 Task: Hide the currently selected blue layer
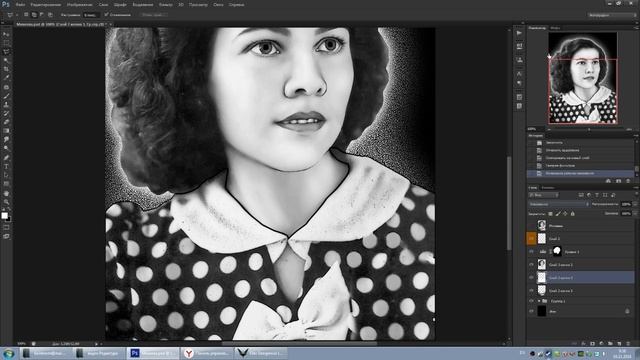point(531,278)
